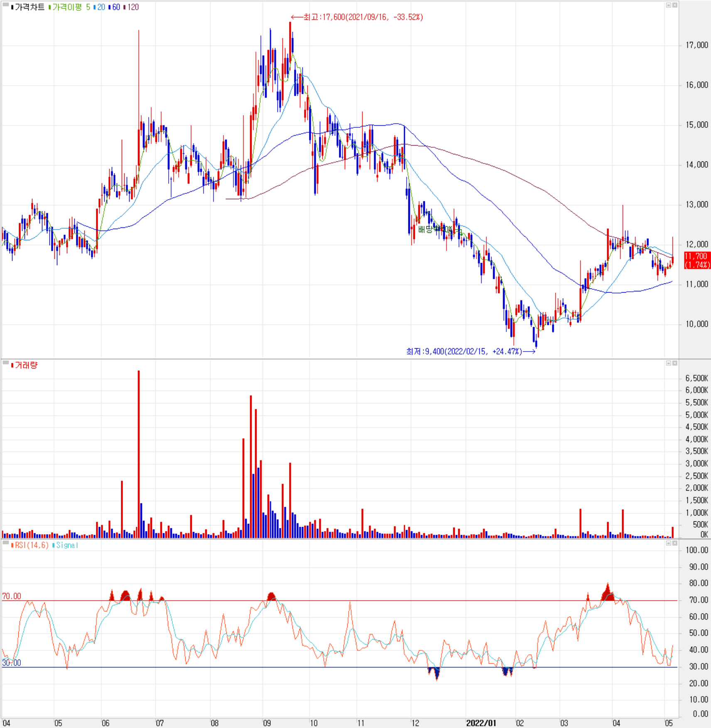Viewport: 711px width, 728px height.
Task: Click the 최저:9,400 low price annotation
Action: (x=471, y=352)
